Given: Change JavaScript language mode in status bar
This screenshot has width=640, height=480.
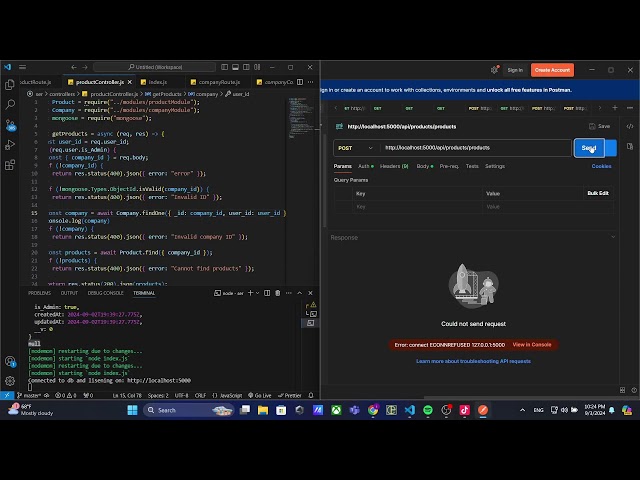Looking at the screenshot, I should 227,395.
